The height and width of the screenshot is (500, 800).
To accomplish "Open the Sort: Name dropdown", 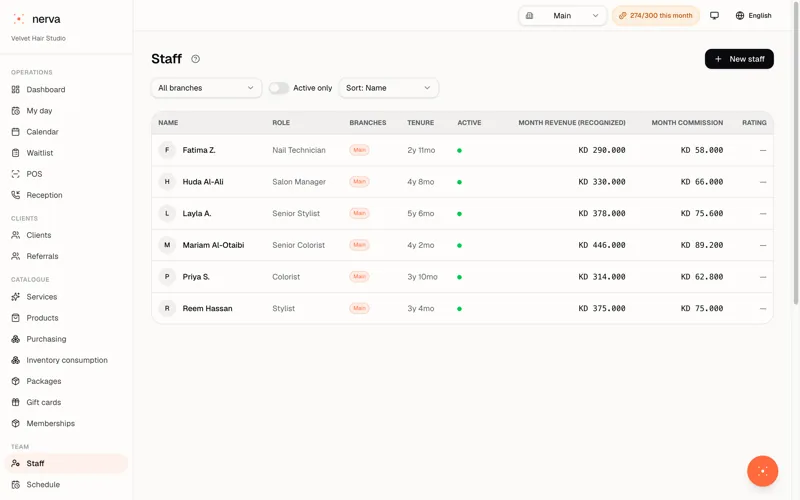I will pos(388,88).
